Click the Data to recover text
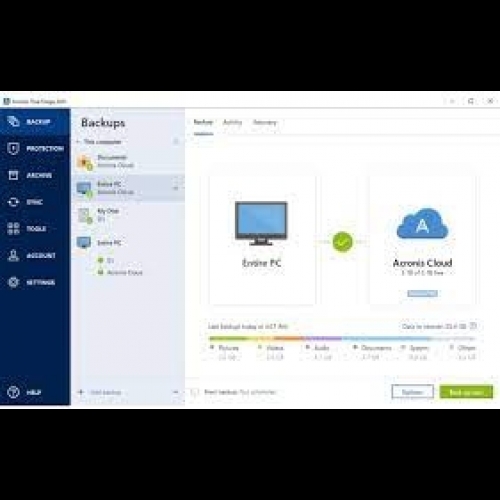This screenshot has width=500, height=500. point(434,326)
